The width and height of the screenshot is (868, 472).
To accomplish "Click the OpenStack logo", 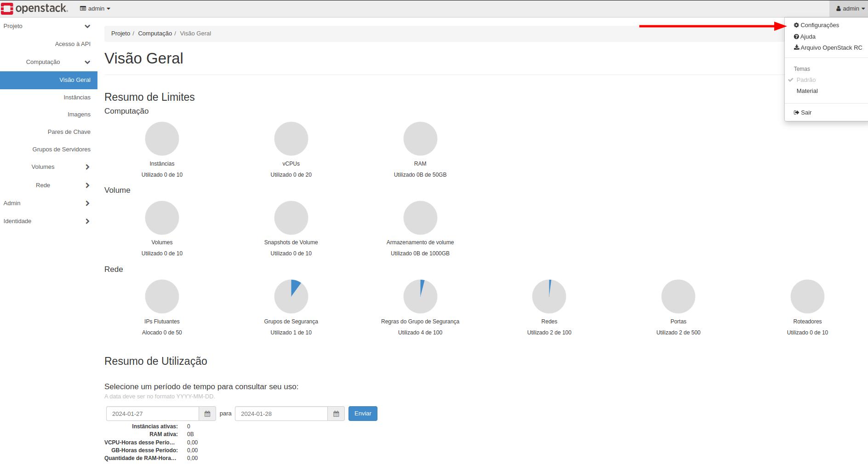I will click(34, 8).
